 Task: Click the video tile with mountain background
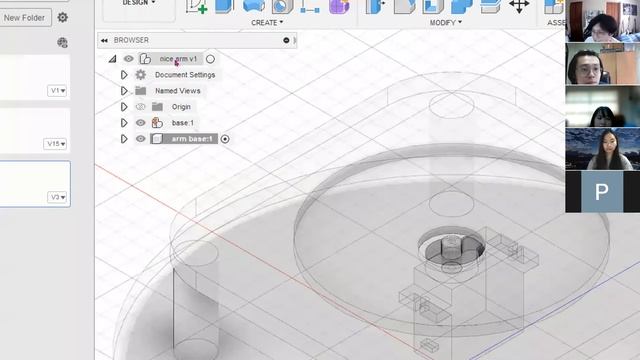click(x=603, y=149)
